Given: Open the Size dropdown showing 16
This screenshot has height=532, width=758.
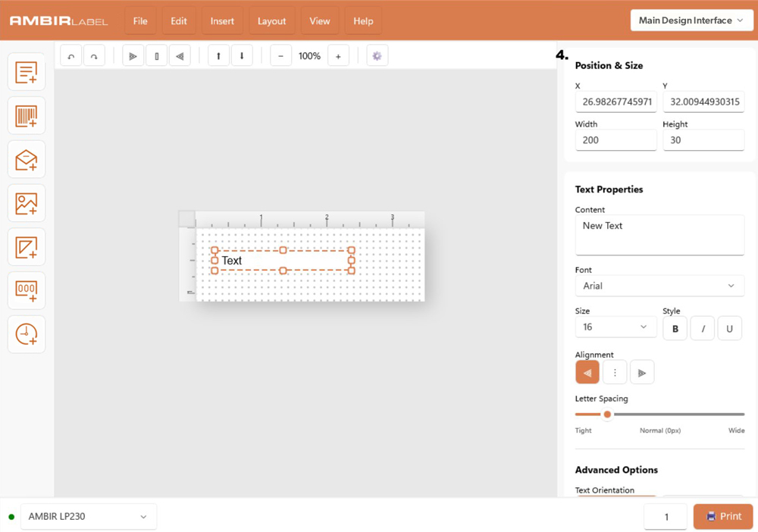Looking at the screenshot, I should 615,327.
